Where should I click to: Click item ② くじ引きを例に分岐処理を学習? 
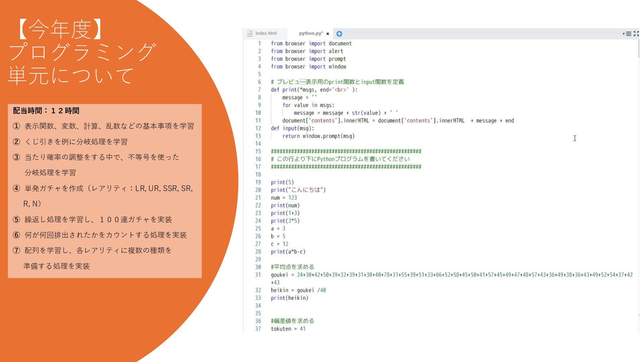click(70, 142)
